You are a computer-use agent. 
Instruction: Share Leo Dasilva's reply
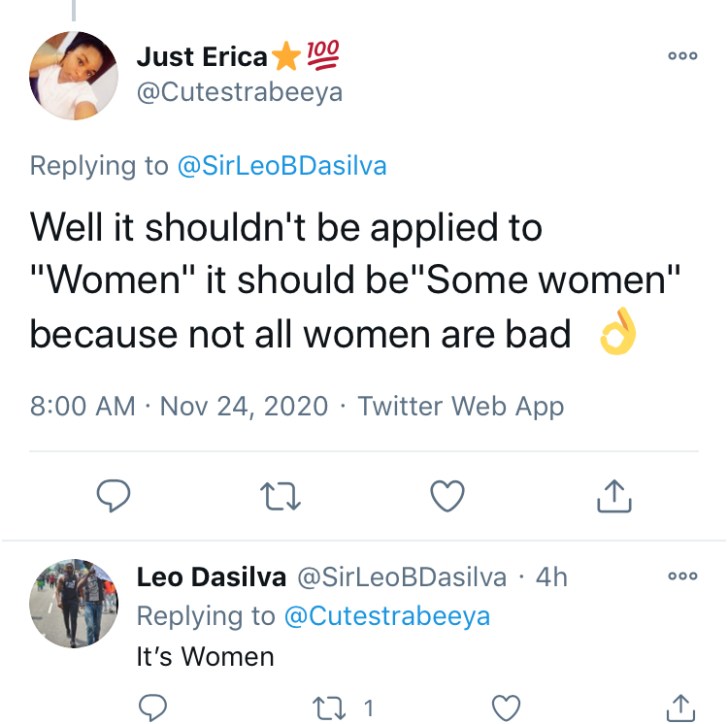[x=681, y=708]
